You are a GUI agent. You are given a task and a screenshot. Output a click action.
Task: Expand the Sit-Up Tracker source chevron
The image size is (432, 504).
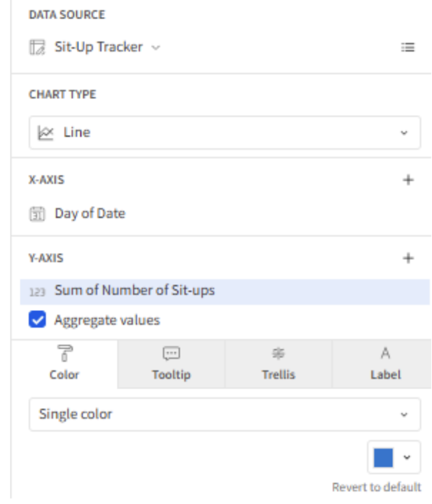(156, 48)
